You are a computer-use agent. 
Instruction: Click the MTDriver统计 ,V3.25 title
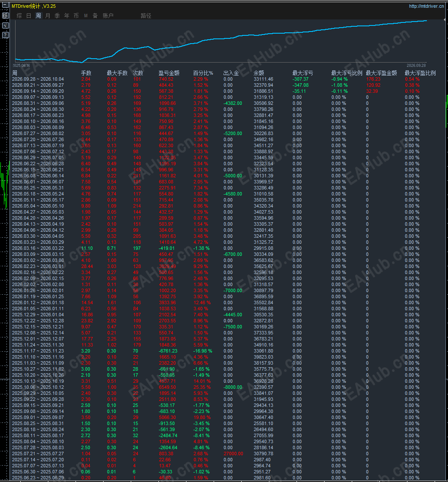point(34,6)
